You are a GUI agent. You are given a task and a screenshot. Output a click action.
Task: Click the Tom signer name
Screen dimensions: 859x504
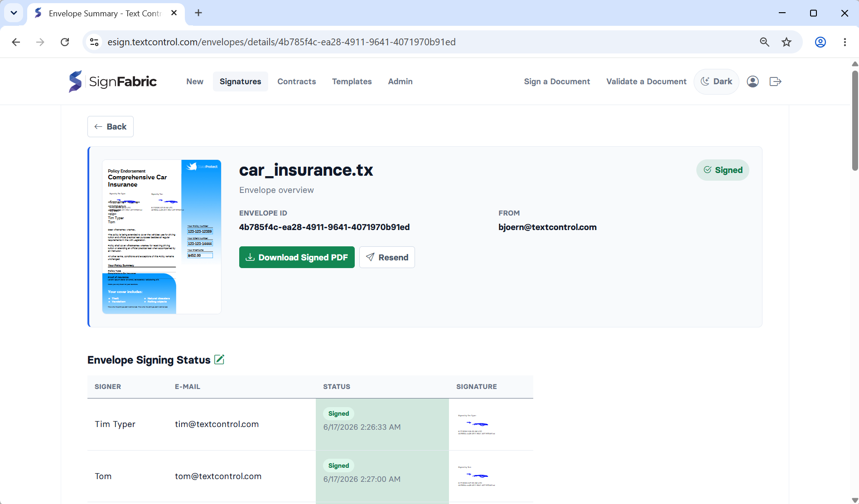[103, 476]
